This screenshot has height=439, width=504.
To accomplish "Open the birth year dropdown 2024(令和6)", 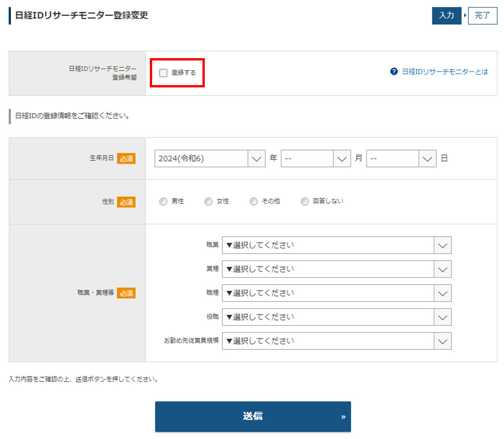I will (210, 158).
